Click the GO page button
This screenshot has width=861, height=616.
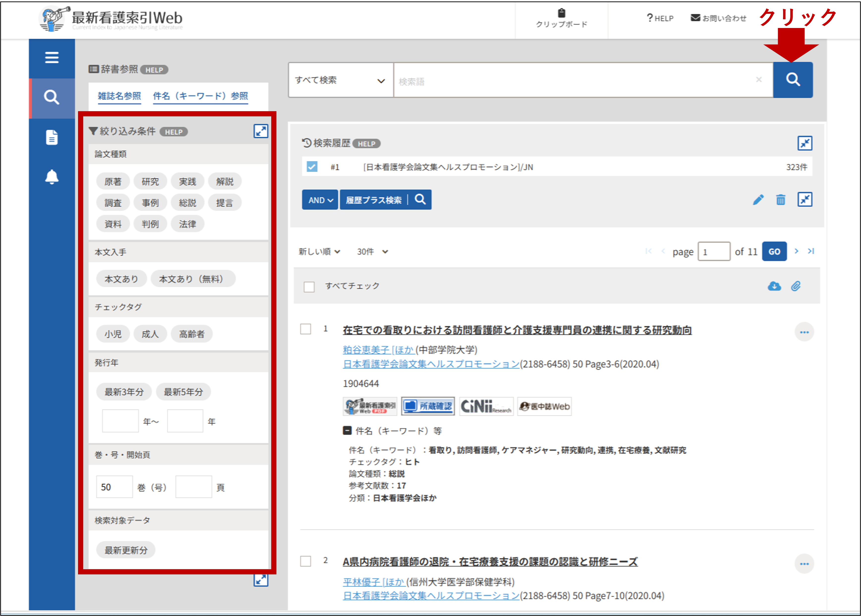[774, 252]
